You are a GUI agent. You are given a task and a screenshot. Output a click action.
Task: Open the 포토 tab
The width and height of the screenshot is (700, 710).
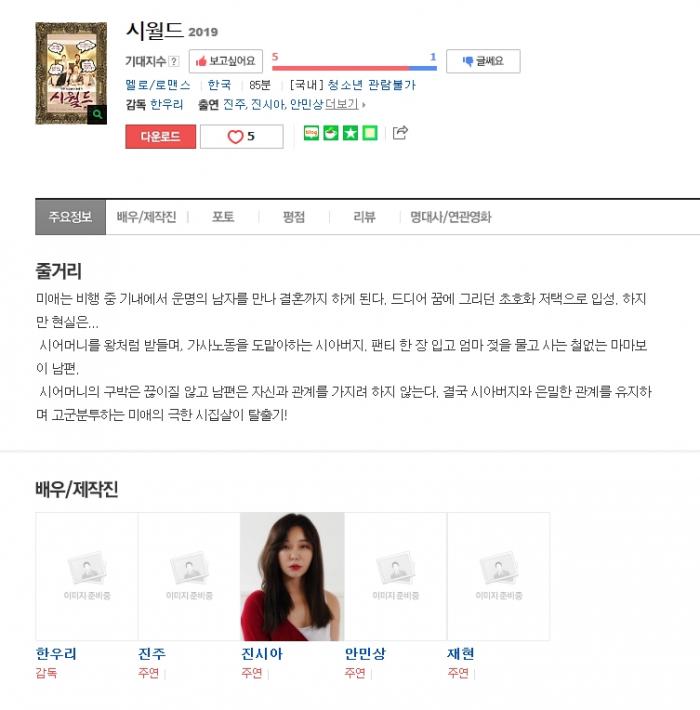pos(223,217)
